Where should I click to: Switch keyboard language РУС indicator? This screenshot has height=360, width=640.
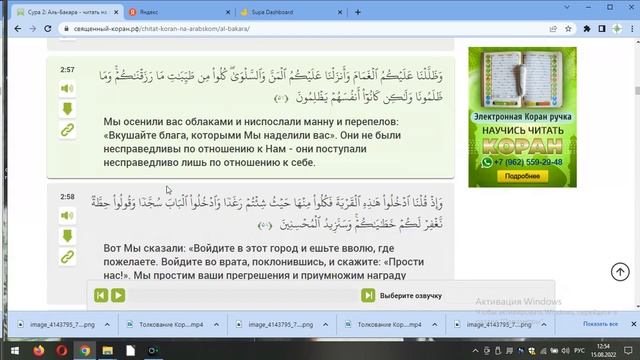579,351
